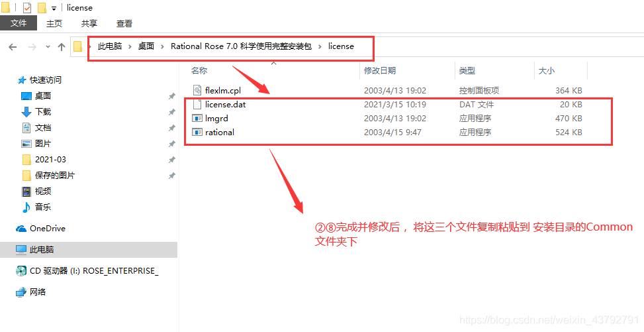644x332 pixels.
Task: Open the 文件 ribbon tab
Action: coord(19,23)
